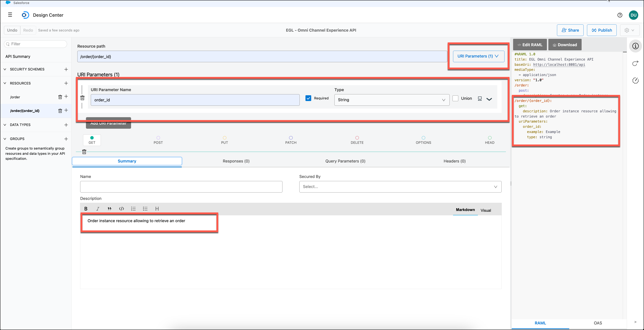Click the Edit RAML button
The image size is (644, 330).
530,45
